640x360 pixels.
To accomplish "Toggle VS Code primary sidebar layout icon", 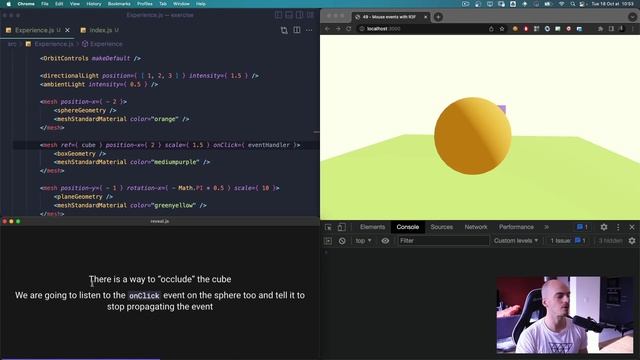I will click(278, 15).
